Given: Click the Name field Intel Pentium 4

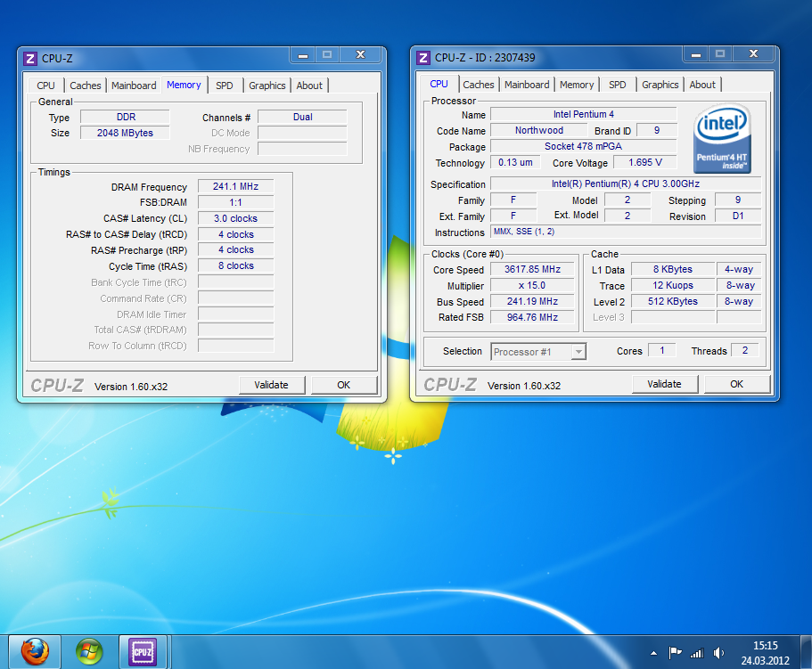Looking at the screenshot, I should 584,114.
